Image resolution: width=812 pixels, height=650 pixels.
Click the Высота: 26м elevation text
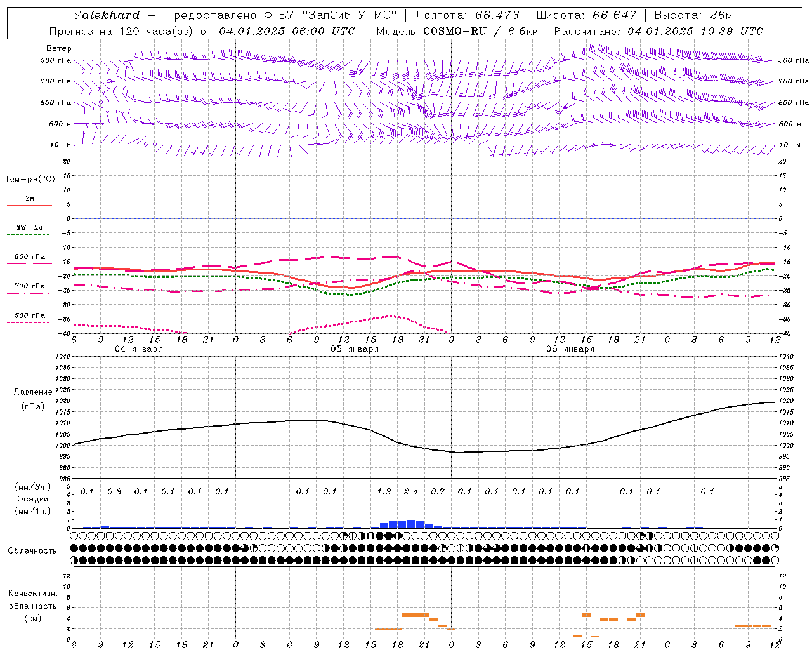click(693, 15)
